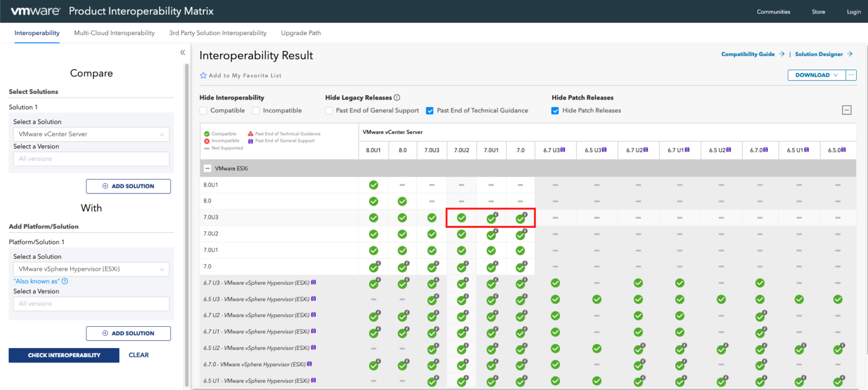Uncheck Hide Patch Releases
The image size is (868, 390).
555,110
